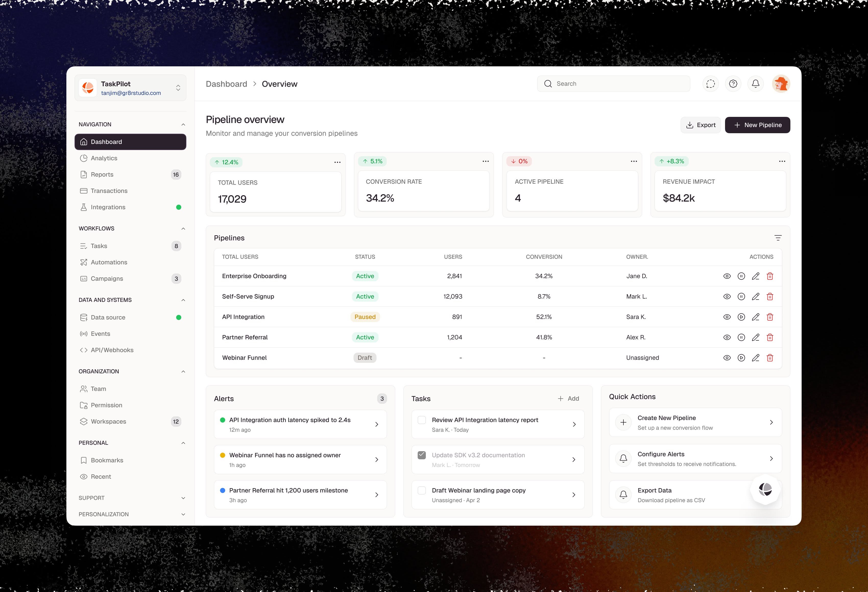Screen dimensions: 868x592
Task: Open the Pipelines filter icon
Action: tap(778, 238)
